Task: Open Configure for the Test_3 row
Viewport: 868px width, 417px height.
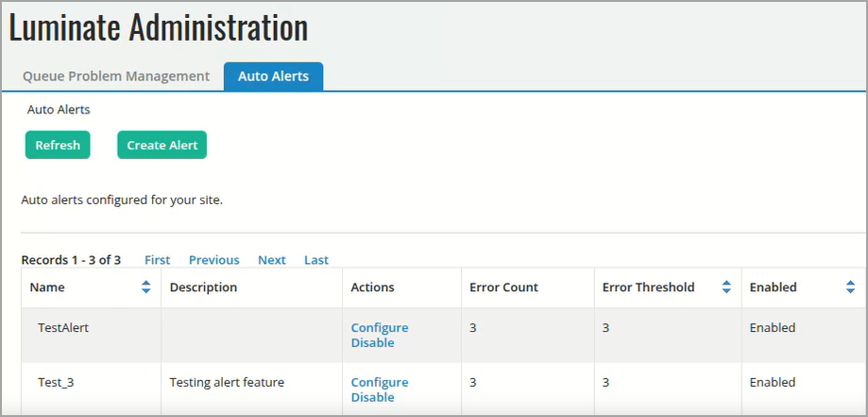Action: pyautogui.click(x=380, y=383)
